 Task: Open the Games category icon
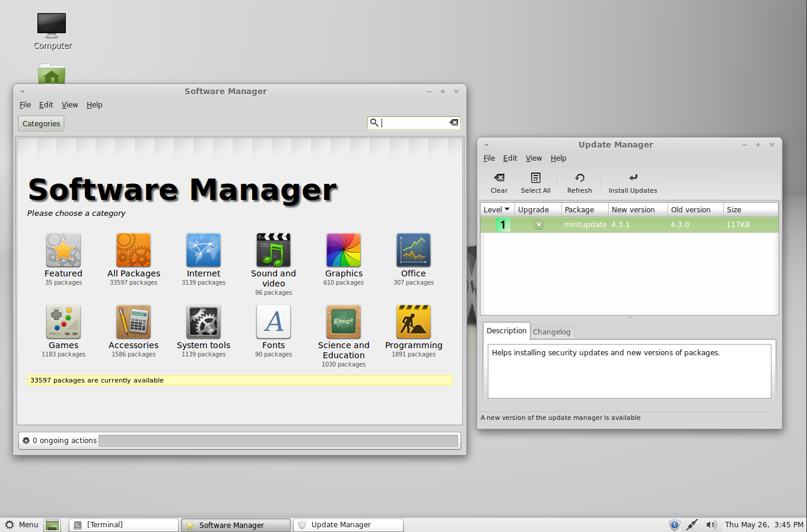tap(63, 322)
